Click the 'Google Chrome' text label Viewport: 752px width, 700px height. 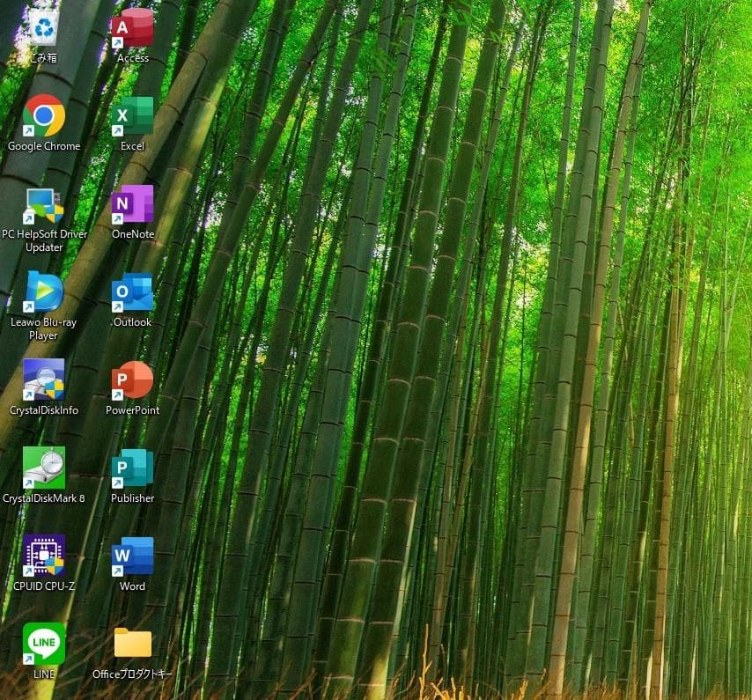(43, 146)
